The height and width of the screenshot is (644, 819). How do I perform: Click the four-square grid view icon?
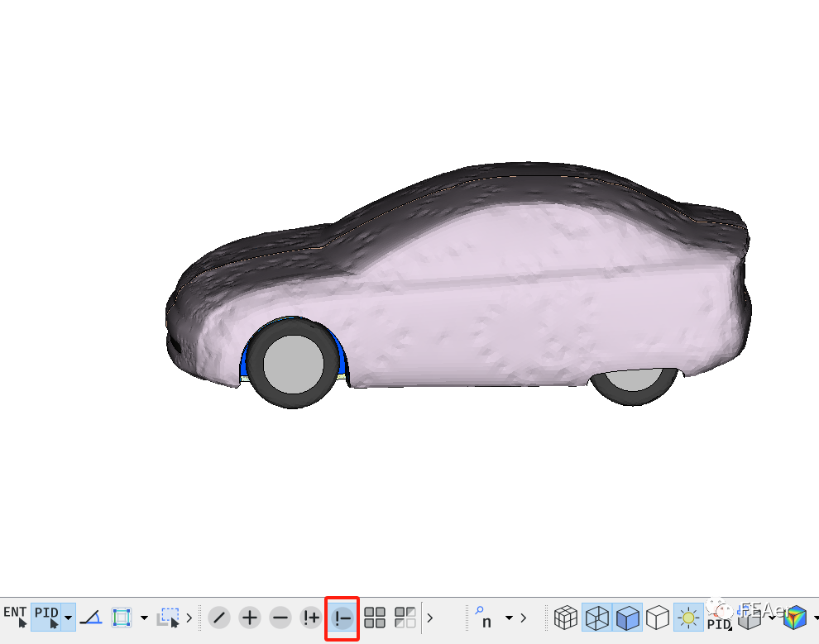click(x=375, y=618)
